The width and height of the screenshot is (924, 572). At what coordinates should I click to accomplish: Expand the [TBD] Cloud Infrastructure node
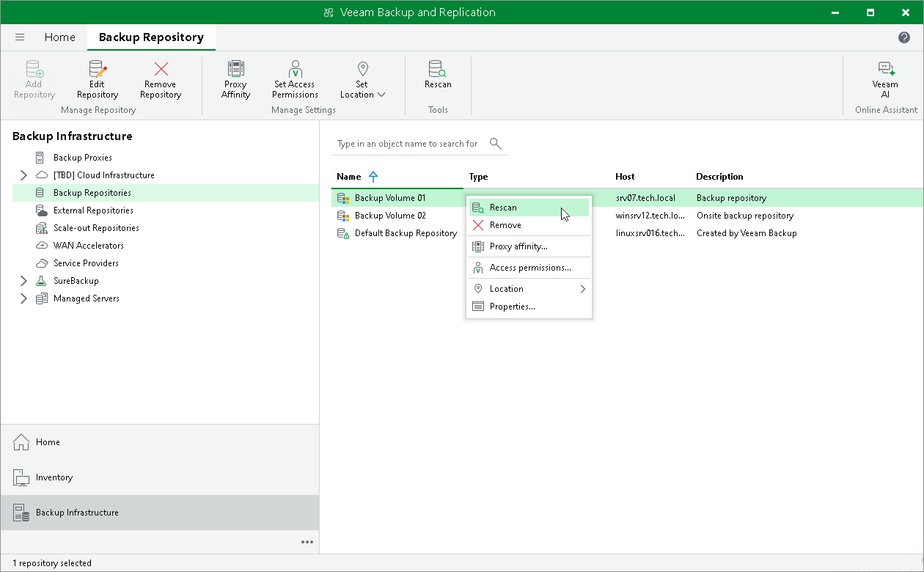pyautogui.click(x=23, y=175)
